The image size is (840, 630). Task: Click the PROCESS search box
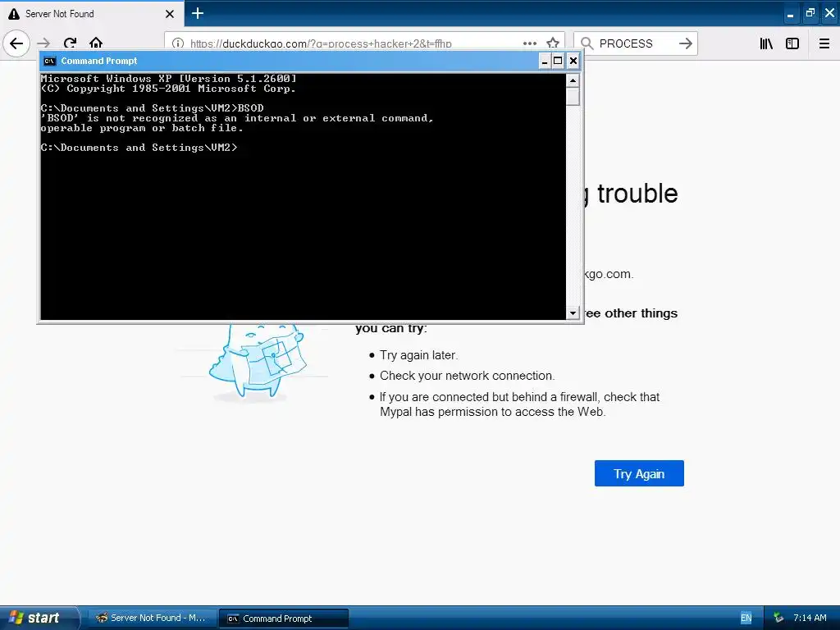coord(635,43)
